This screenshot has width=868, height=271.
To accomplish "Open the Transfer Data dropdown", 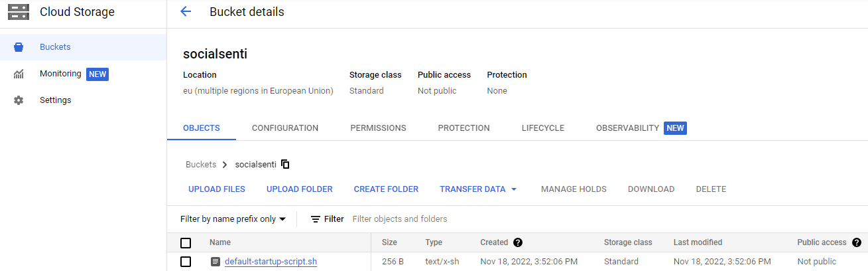I will pyautogui.click(x=478, y=189).
